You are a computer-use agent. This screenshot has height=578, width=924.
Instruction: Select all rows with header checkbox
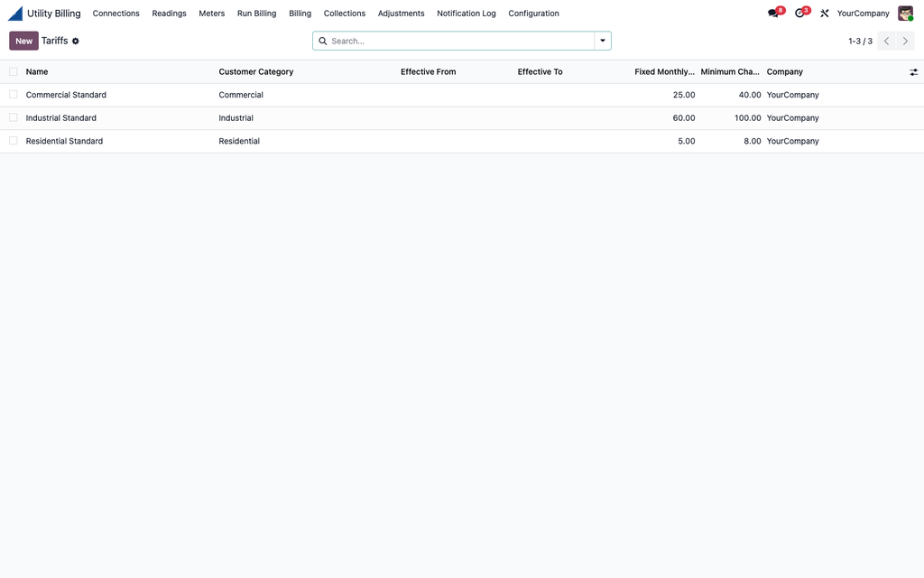click(x=13, y=71)
